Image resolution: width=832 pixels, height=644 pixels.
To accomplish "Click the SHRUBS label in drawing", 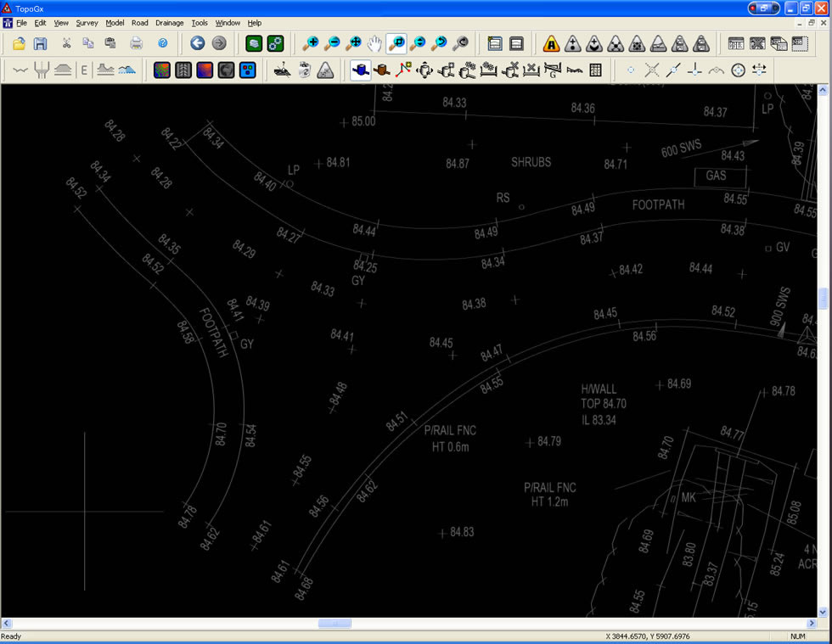I will [531, 162].
